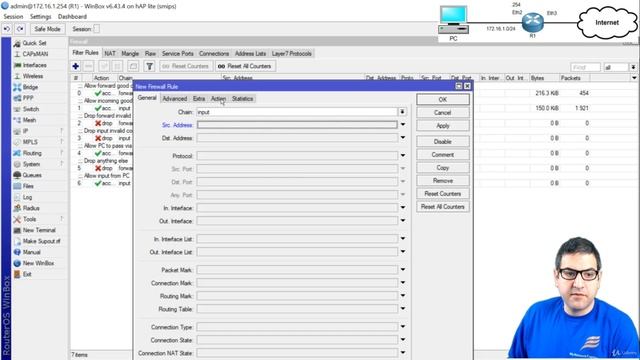
Task: Click the Disable button
Action: coord(442,142)
